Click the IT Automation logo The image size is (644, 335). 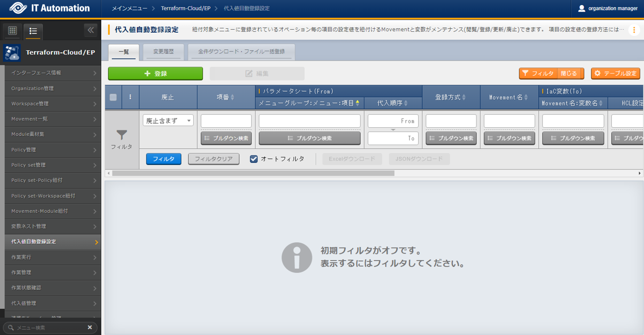[49, 8]
